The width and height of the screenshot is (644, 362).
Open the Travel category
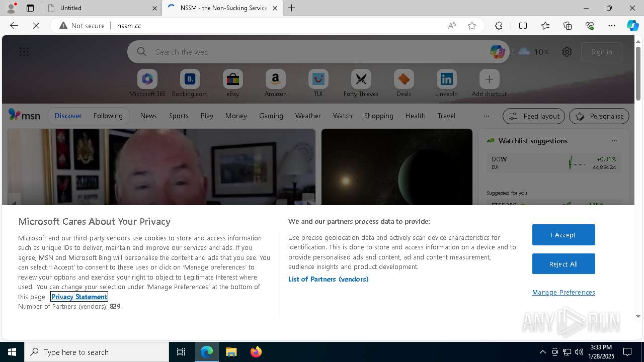(446, 116)
